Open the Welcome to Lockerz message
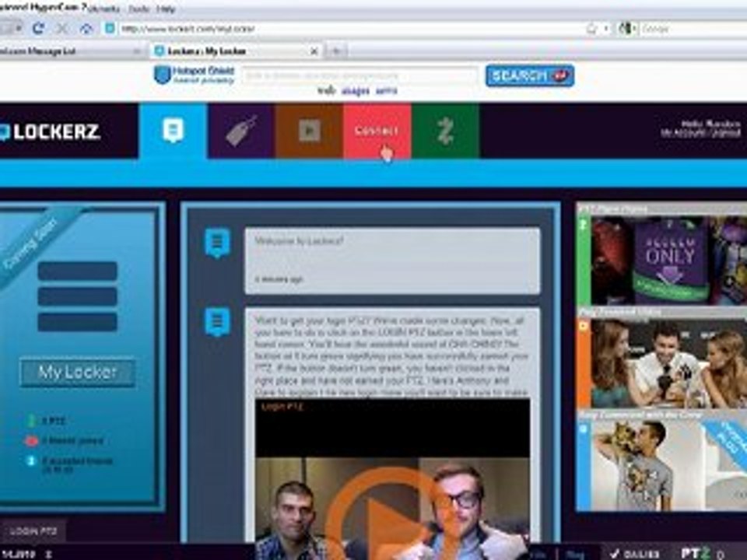Viewport: 747px width, 560px height. [x=392, y=261]
